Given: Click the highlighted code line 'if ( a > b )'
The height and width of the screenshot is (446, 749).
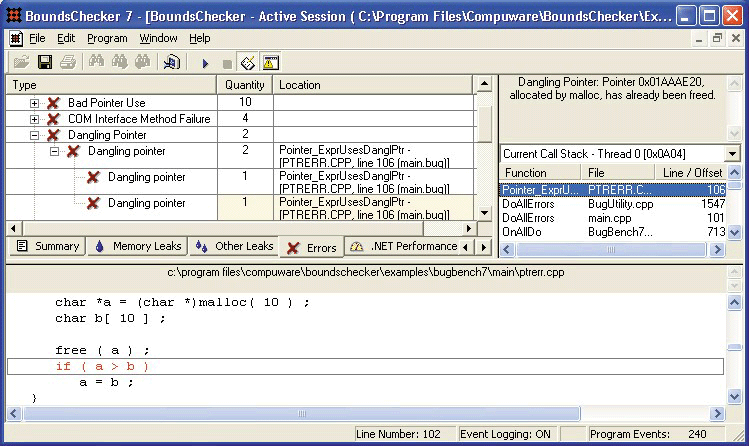Looking at the screenshot, I should (365, 367).
